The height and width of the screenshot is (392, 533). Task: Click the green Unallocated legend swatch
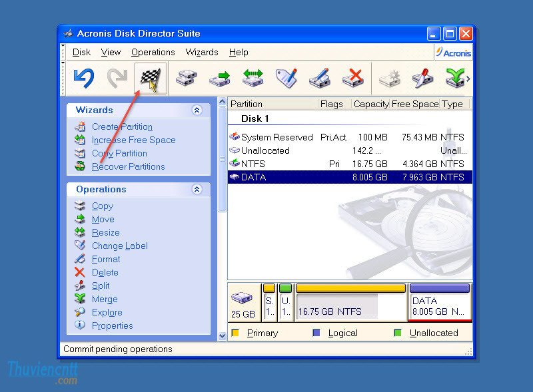coord(397,333)
